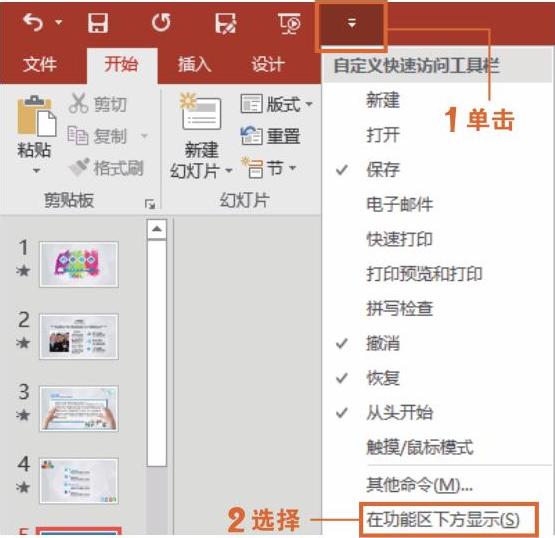Select slide 2 thumbnail

click(x=79, y=337)
